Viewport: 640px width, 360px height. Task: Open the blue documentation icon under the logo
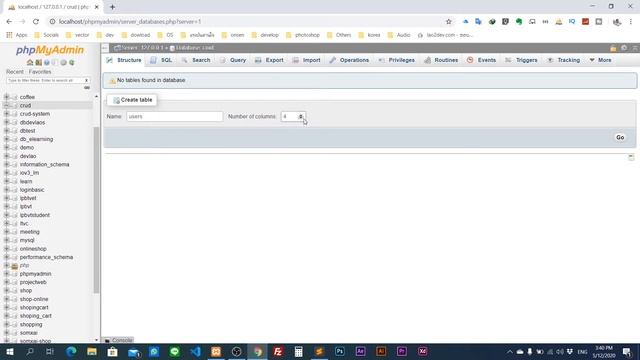tap(47, 62)
